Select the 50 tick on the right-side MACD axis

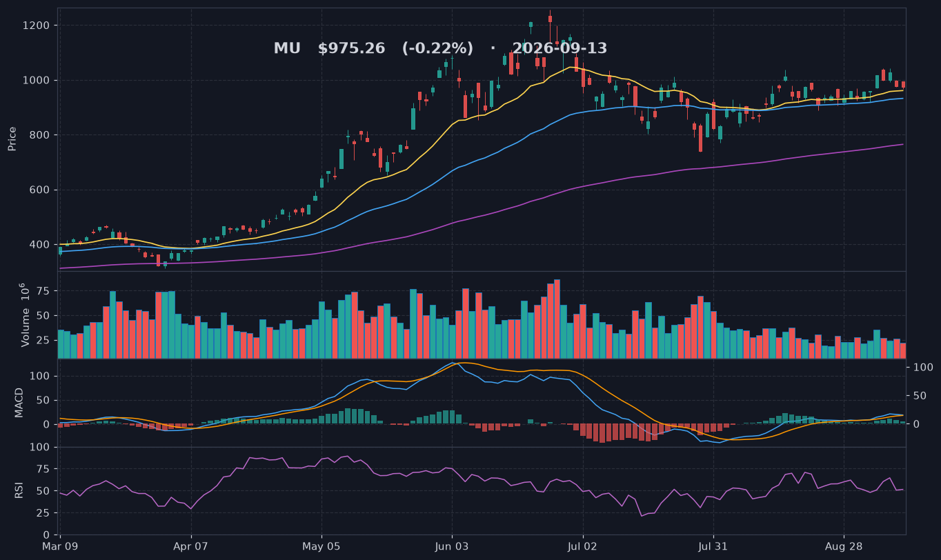click(x=920, y=396)
